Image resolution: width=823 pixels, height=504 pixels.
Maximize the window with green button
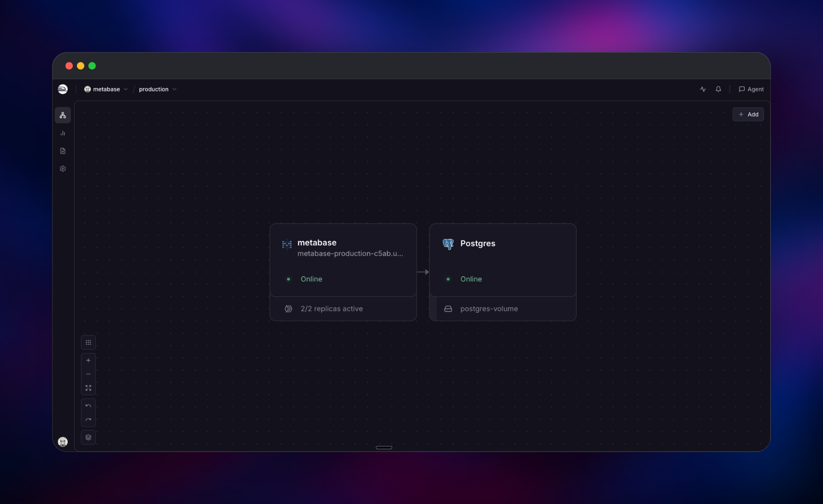coord(92,66)
